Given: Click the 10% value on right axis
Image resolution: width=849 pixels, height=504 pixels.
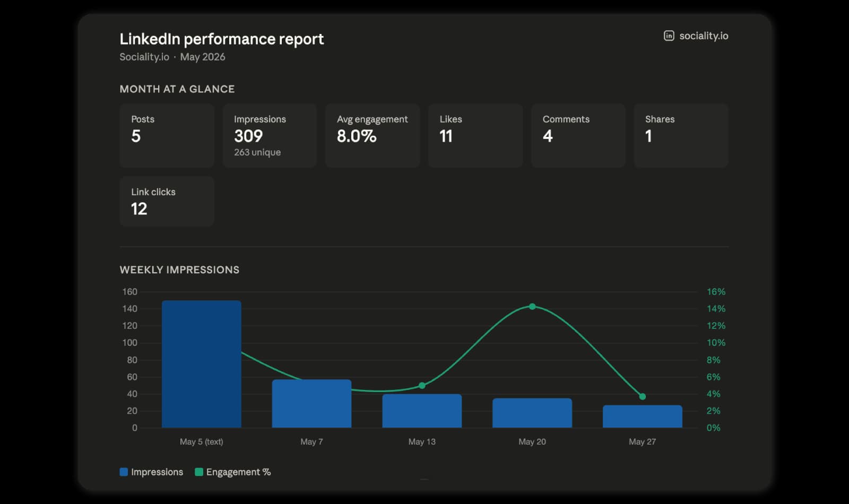Looking at the screenshot, I should click(716, 343).
